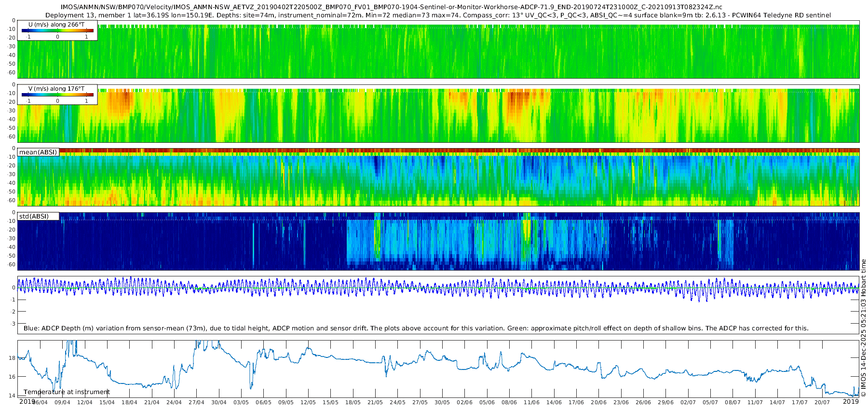The height and width of the screenshot is (410, 868).
Task: Click the Deployment 13 metadata subtitle line
Action: click(x=438, y=15)
